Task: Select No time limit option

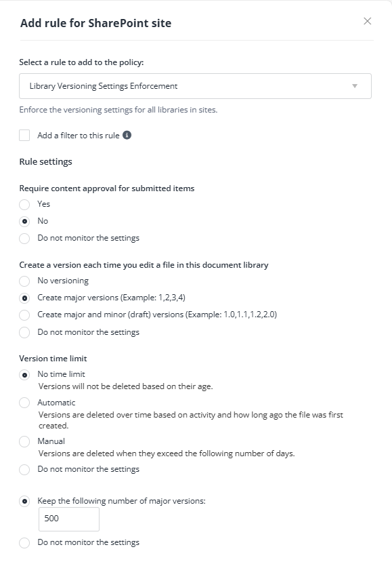Action: (24, 375)
